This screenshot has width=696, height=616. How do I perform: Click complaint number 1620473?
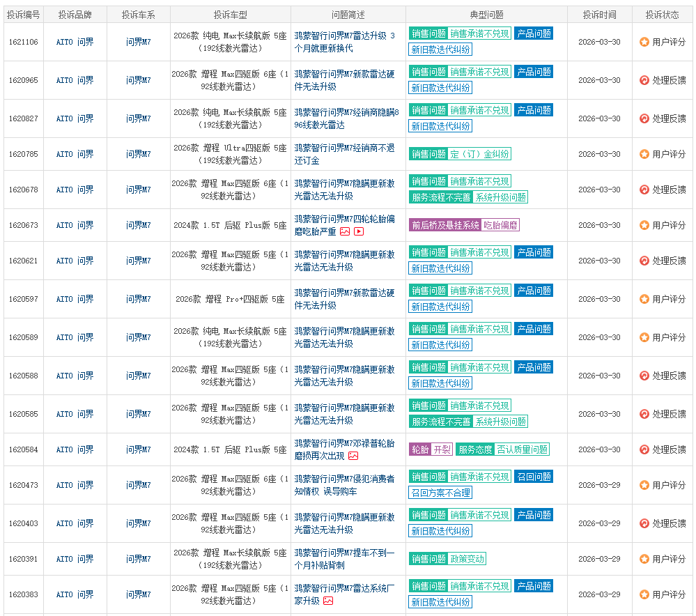pyautogui.click(x=24, y=485)
